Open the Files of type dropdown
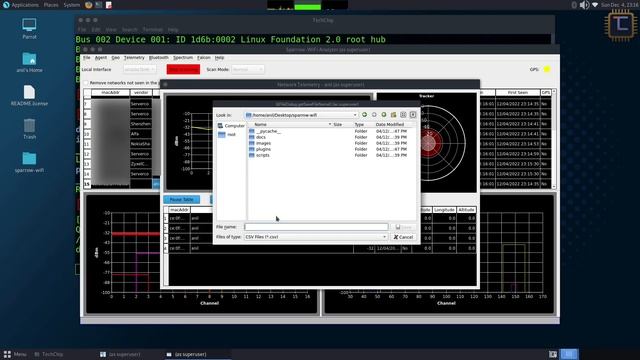Viewport: 640px width, 360px height. point(316,237)
